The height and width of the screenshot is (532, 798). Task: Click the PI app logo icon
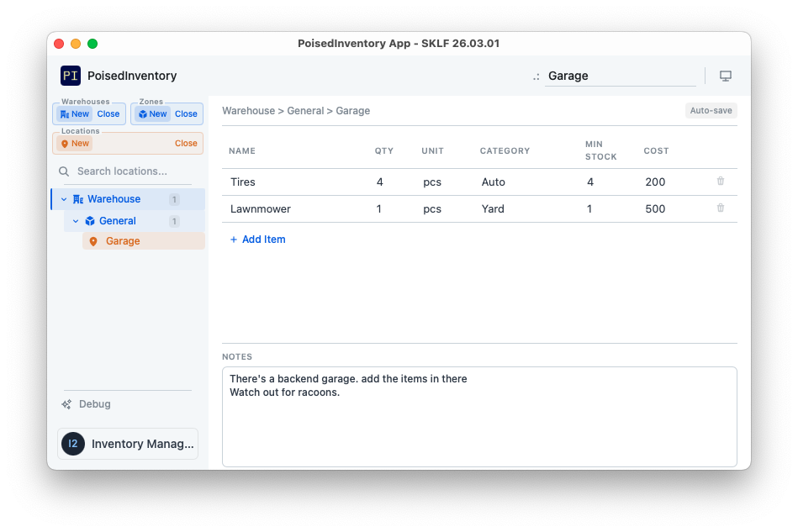click(71, 76)
